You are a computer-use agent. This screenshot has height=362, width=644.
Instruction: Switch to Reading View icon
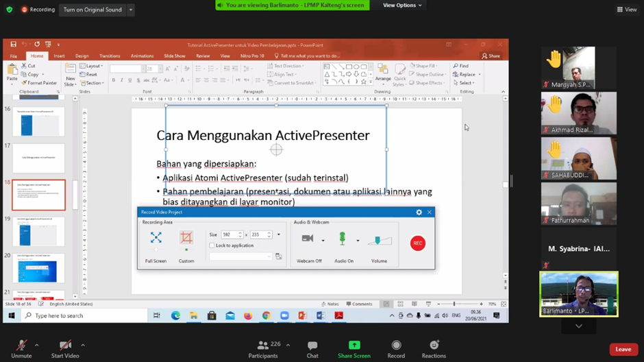414,304
